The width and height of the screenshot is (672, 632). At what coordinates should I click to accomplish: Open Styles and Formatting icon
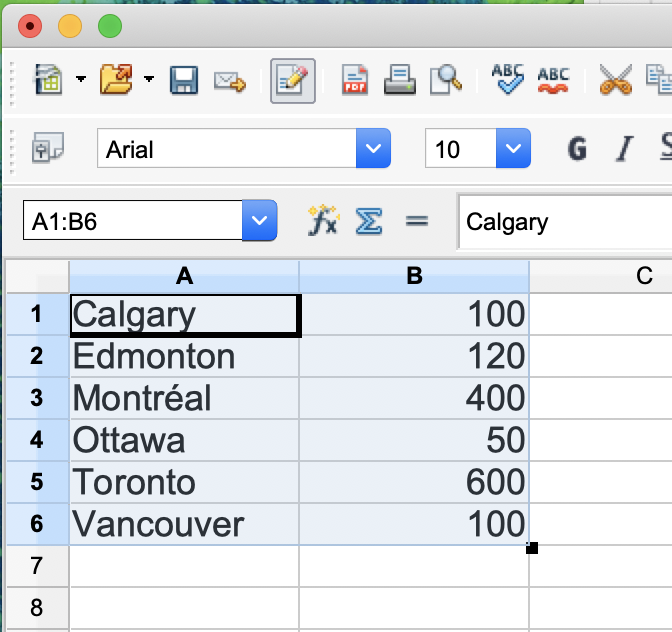coord(48,148)
